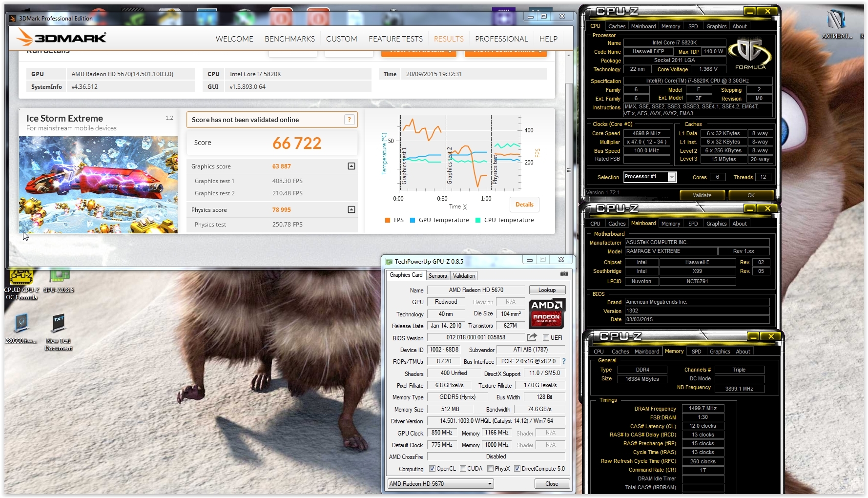This screenshot has height=498, width=868.
Task: Open the CUSTOM tab in 3DMark
Action: (x=342, y=39)
